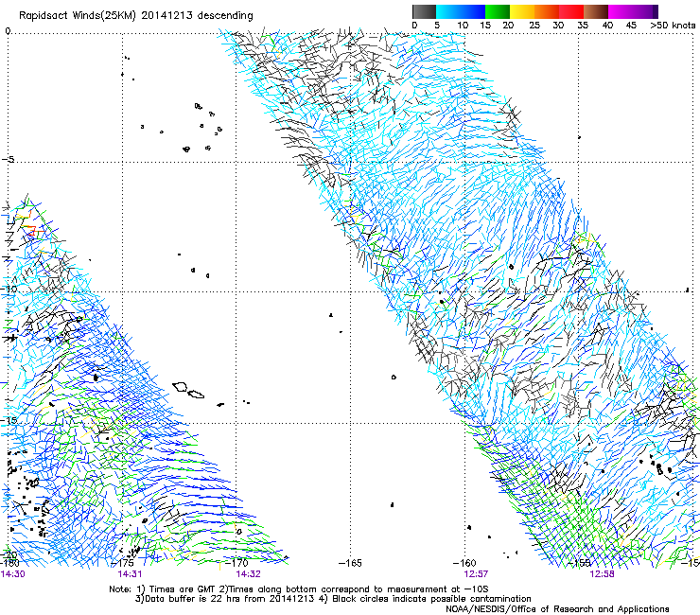Screen dimensions: 700x615
Task: Click the large island outline near -172 longitude
Action: (x=181, y=387)
